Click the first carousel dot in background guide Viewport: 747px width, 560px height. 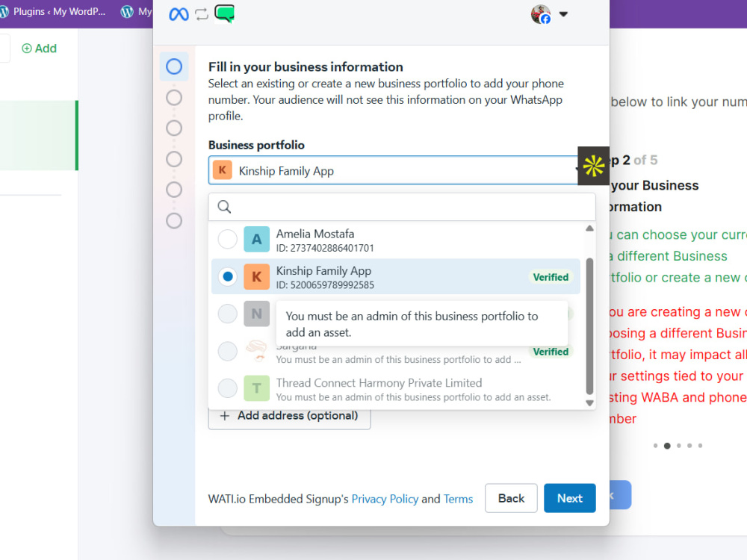click(656, 446)
